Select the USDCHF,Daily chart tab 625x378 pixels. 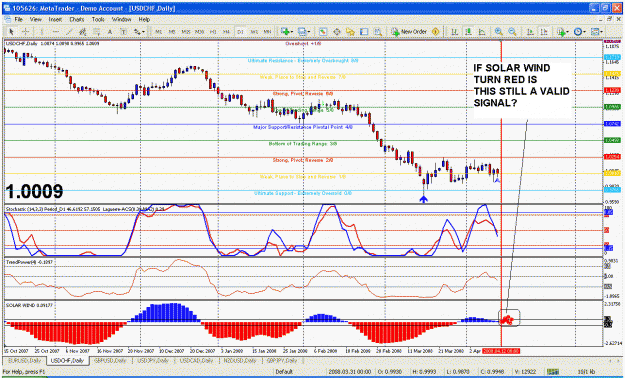[x=67, y=360]
